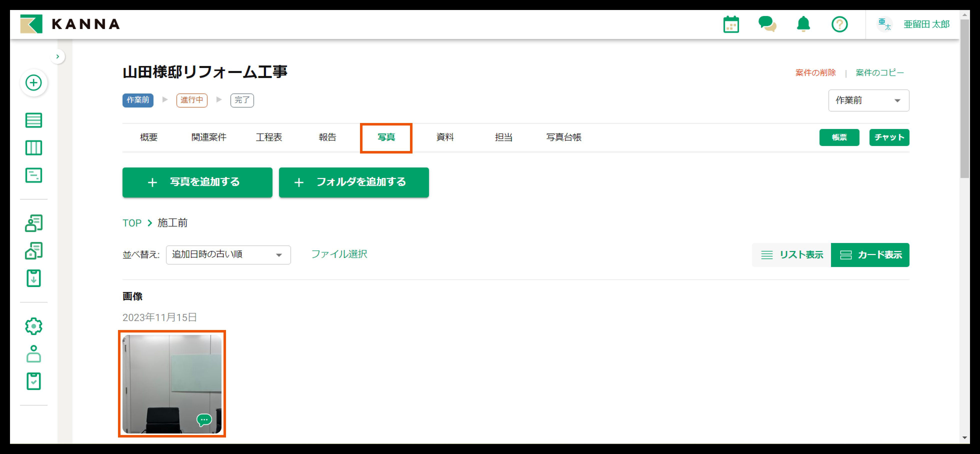
Task: Open the help question mark icon
Action: coord(839,25)
